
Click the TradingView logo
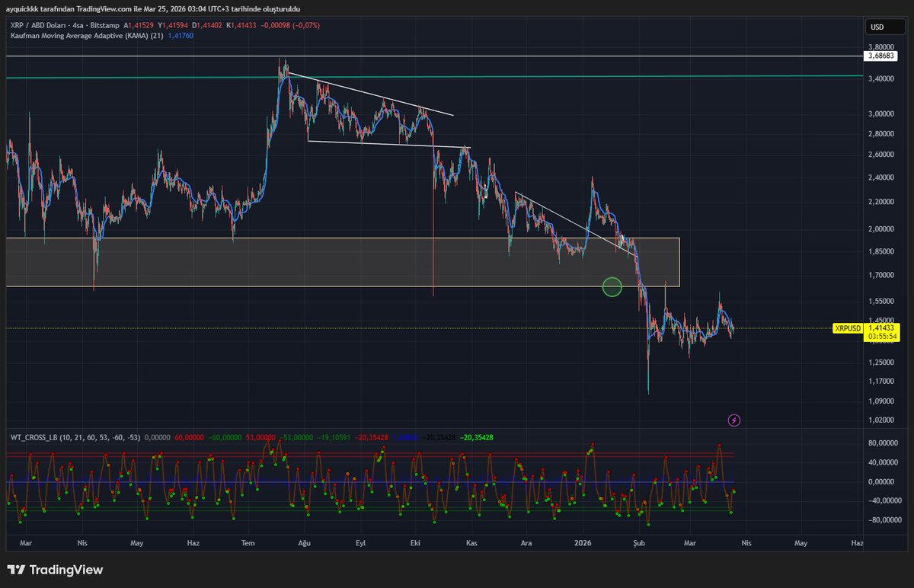coord(55,570)
